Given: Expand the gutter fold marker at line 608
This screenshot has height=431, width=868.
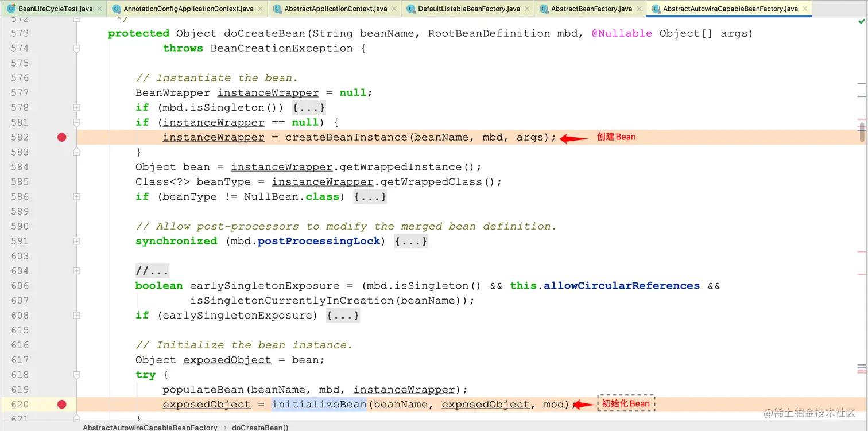Looking at the screenshot, I should [76, 316].
